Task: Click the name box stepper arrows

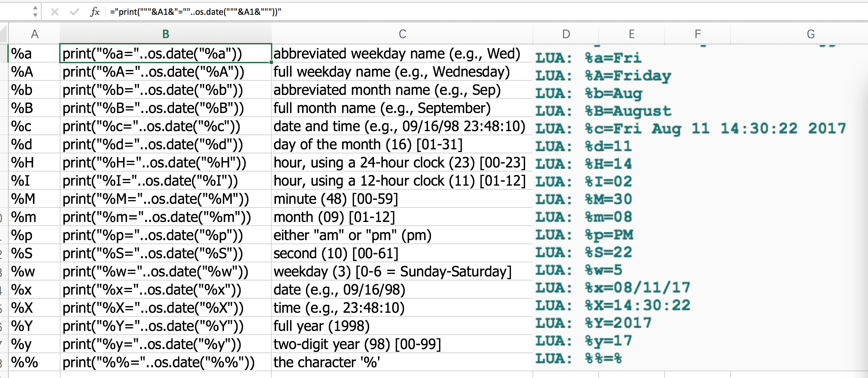Action: tap(35, 11)
